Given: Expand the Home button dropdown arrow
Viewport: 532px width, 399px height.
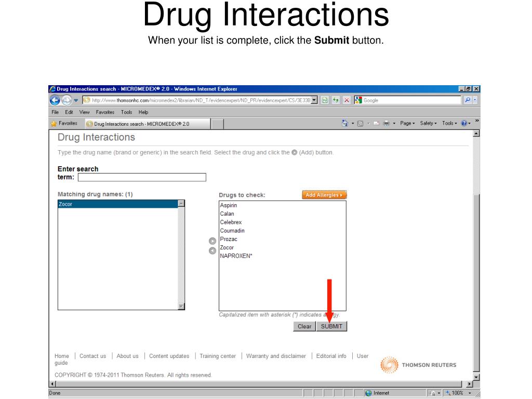Looking at the screenshot, I should (353, 124).
